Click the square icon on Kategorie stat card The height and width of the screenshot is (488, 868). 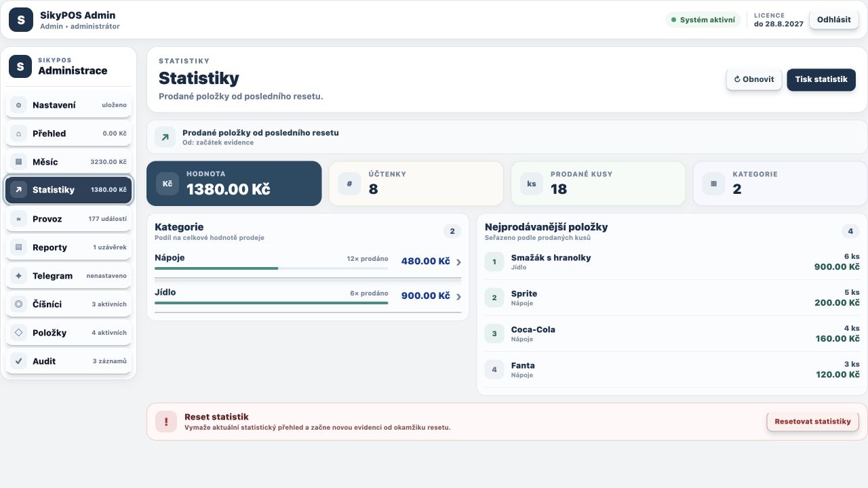click(x=713, y=184)
